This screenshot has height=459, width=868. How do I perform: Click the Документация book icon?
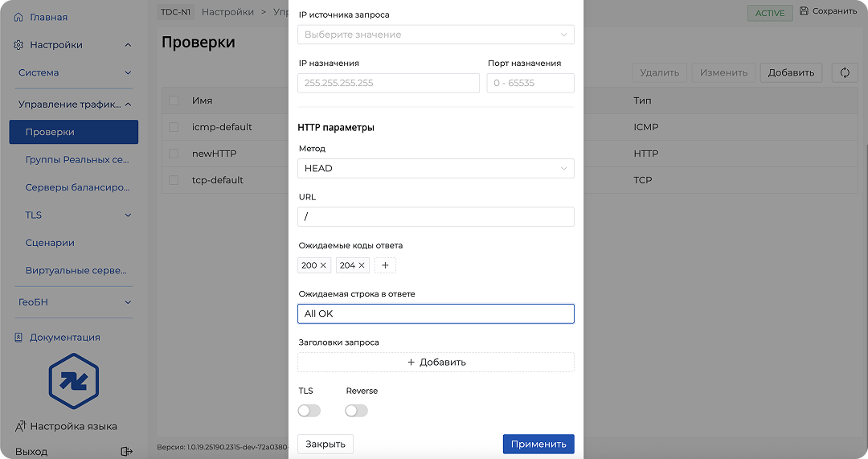point(19,338)
